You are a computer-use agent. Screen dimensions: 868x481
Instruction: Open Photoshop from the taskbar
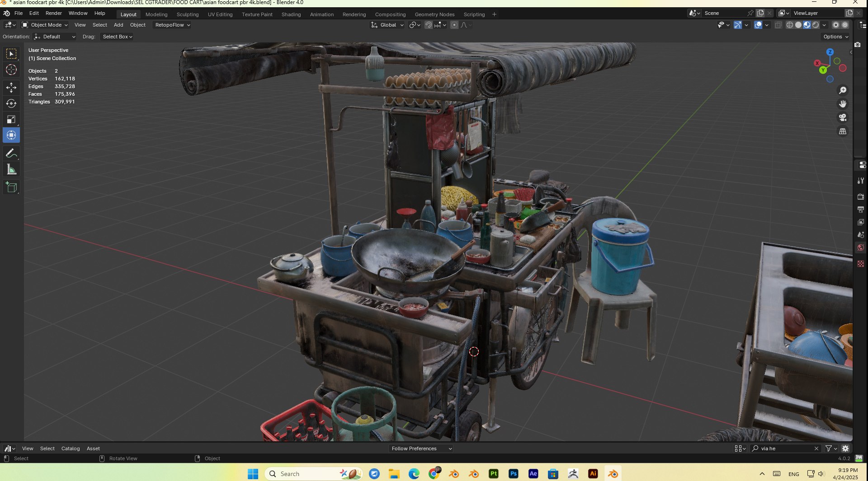[513, 474]
